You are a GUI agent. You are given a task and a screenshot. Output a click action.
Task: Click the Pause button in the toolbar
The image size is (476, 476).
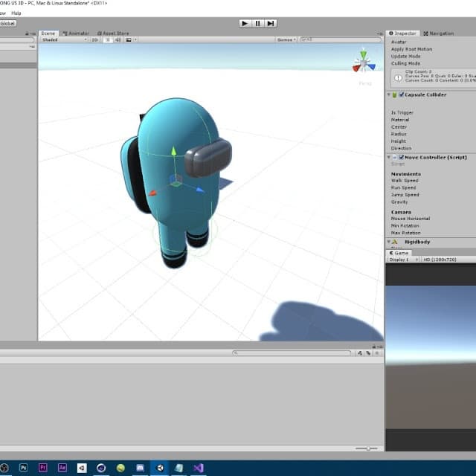[x=258, y=23]
